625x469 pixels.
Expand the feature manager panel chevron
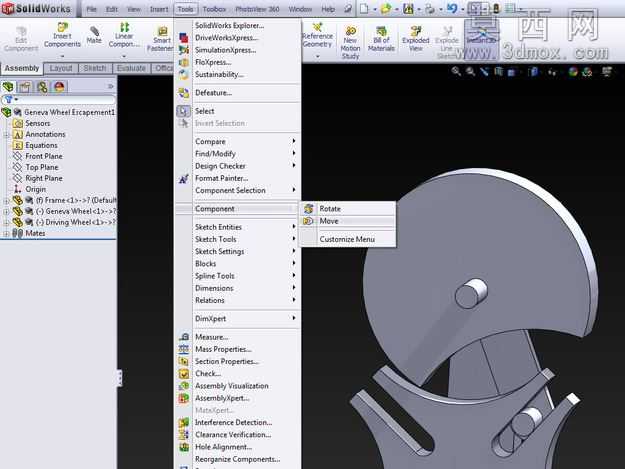(x=111, y=86)
